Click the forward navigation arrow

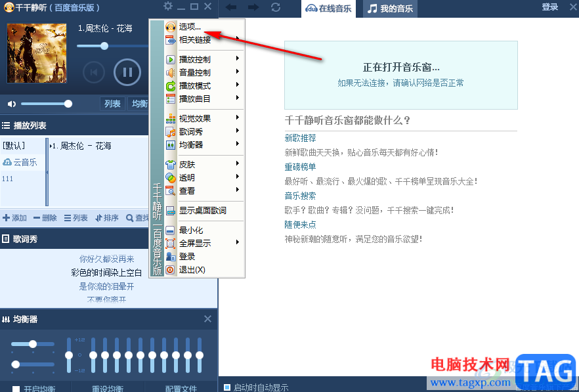pos(253,7)
